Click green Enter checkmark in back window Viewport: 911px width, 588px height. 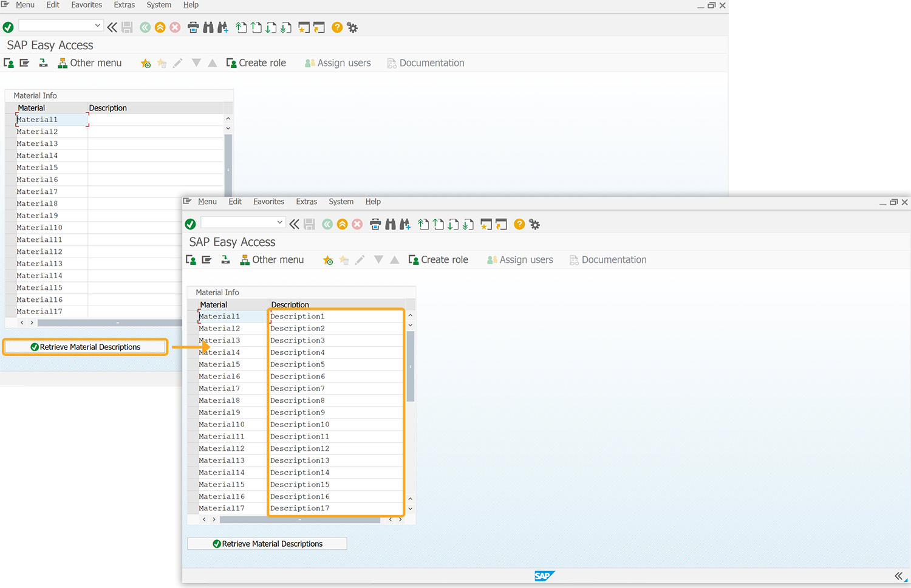[8, 27]
